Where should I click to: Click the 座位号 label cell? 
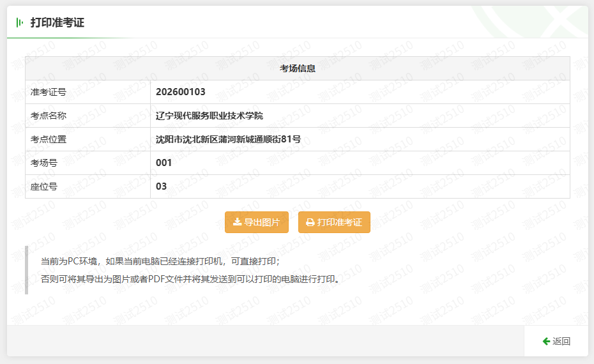click(x=88, y=186)
